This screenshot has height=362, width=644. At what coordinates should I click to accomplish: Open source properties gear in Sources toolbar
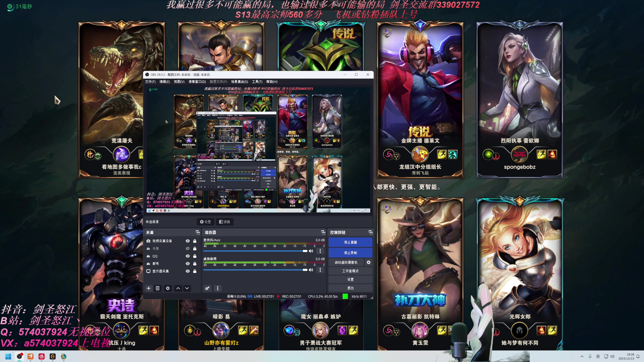pos(168,288)
